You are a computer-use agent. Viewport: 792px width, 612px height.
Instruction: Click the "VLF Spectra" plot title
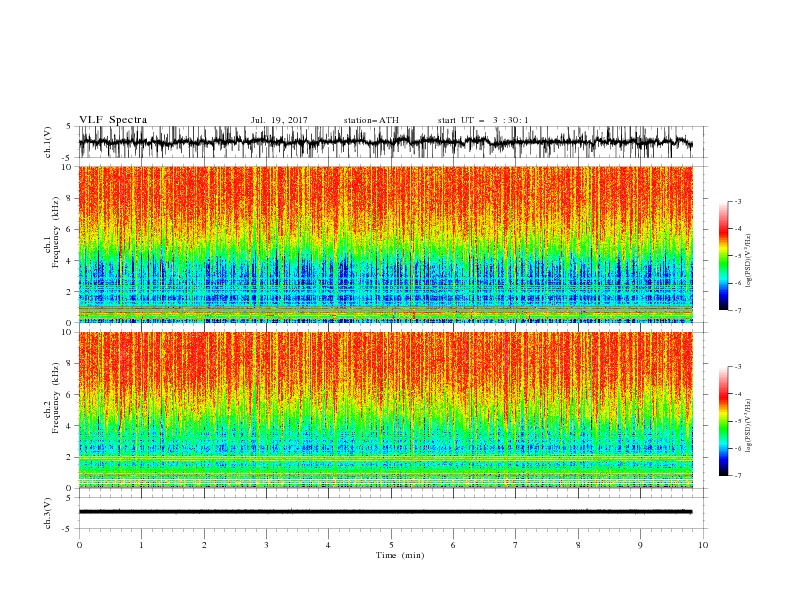(x=113, y=120)
